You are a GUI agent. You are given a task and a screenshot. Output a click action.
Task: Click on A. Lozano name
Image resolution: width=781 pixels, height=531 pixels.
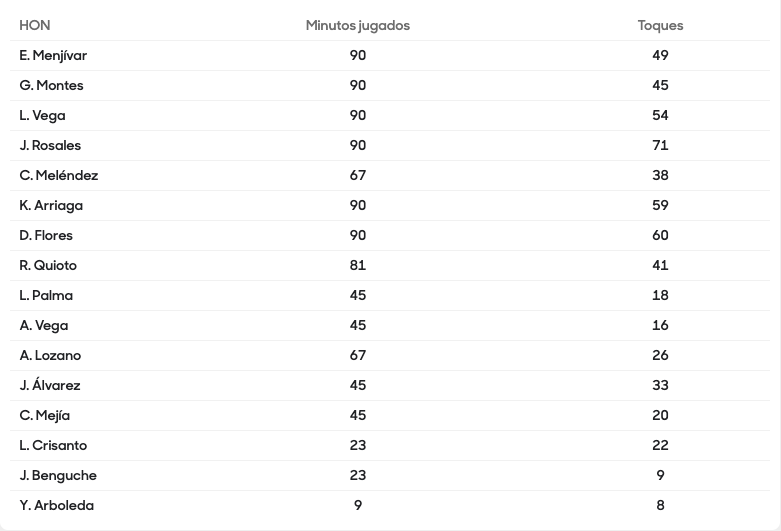[50, 355]
